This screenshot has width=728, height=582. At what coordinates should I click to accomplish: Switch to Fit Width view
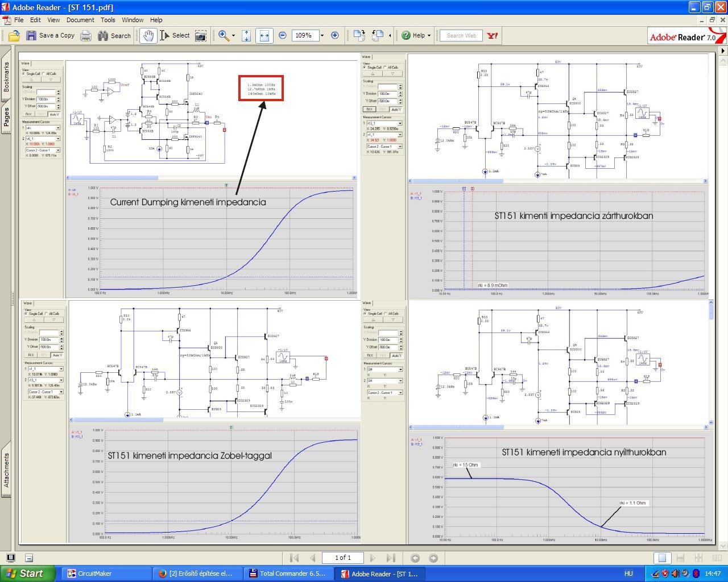(264, 36)
